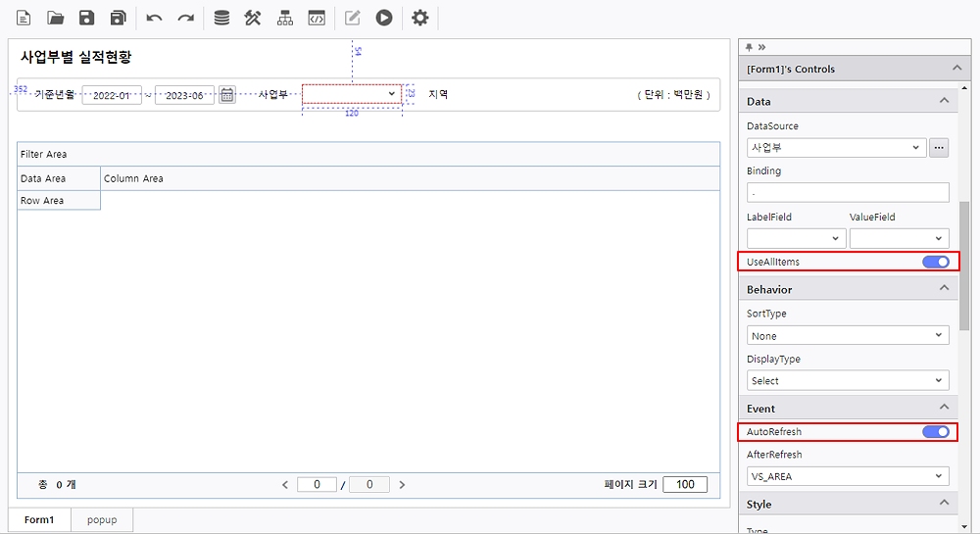Click the save all icon
The image size is (980, 534).
click(x=119, y=18)
